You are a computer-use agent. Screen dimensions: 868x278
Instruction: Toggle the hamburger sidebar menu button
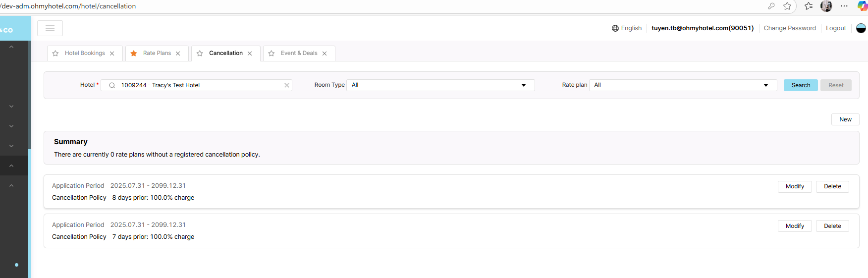pos(50,28)
